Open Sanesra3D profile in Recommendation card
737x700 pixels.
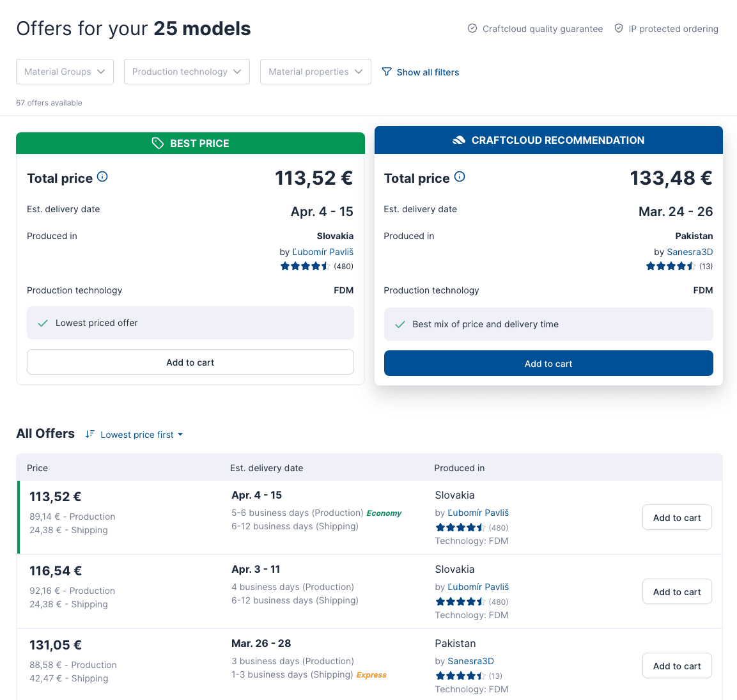click(x=690, y=252)
